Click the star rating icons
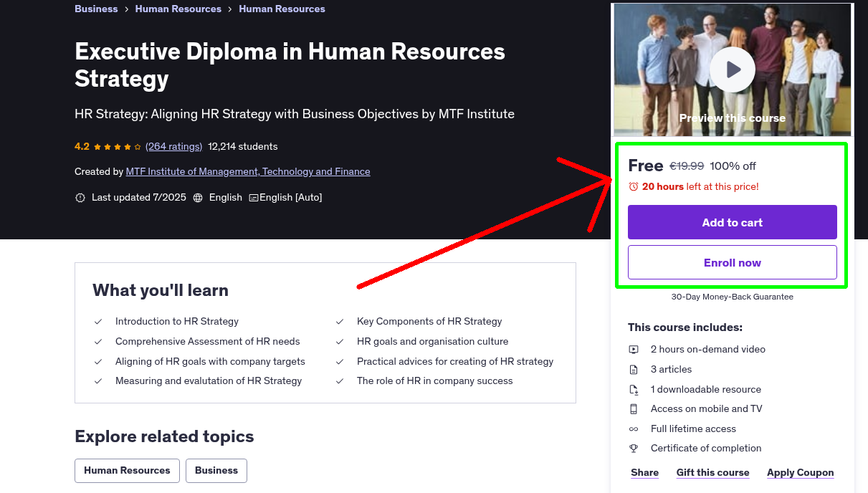868x493 pixels. click(x=118, y=146)
